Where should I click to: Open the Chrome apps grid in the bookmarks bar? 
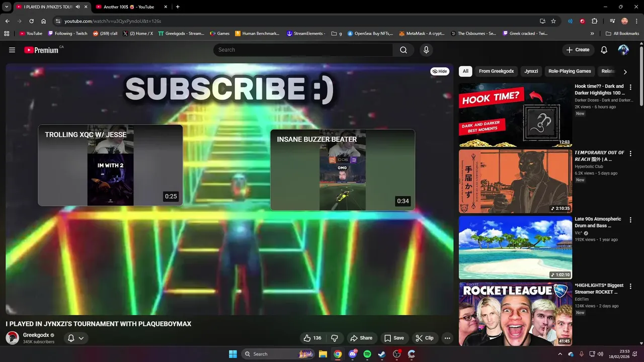click(7, 34)
